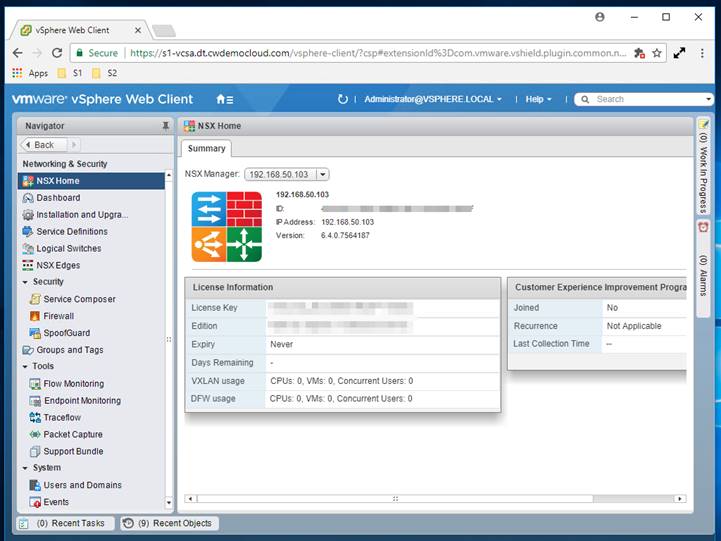Open the Recent Tasks panel tab

coord(65,524)
